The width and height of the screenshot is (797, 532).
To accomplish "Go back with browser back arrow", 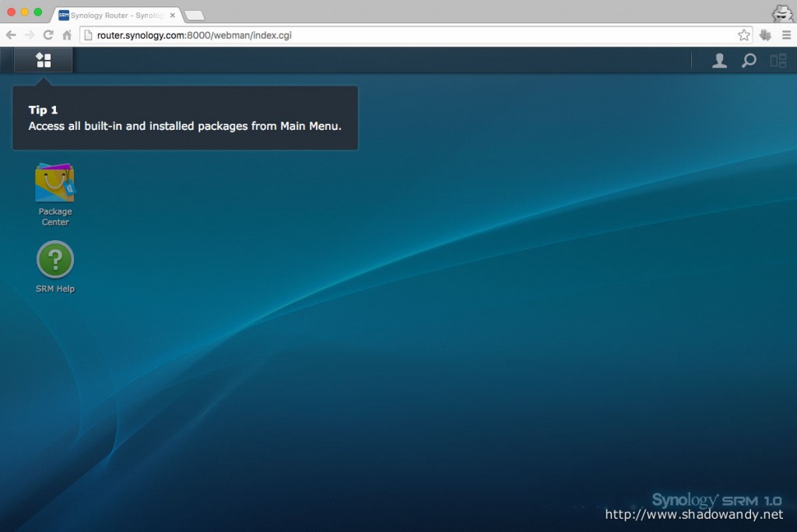I will click(11, 35).
